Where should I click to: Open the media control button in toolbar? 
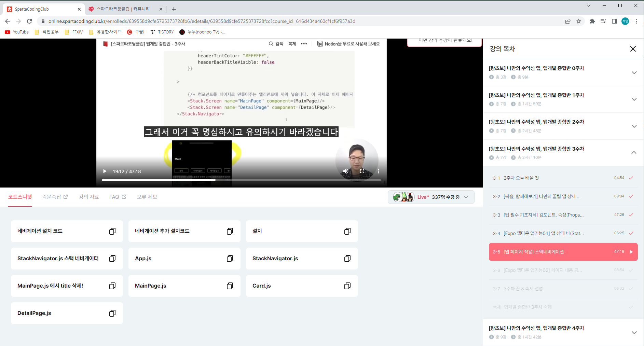(603, 21)
